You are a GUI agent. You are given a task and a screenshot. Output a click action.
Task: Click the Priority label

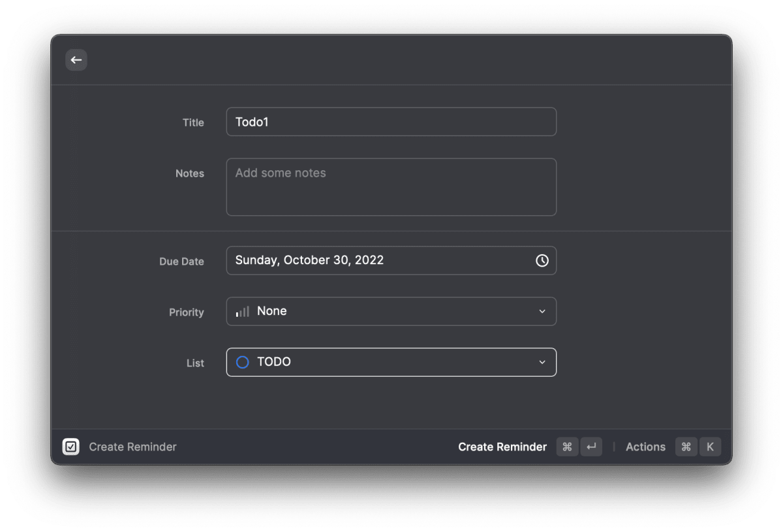[187, 312]
